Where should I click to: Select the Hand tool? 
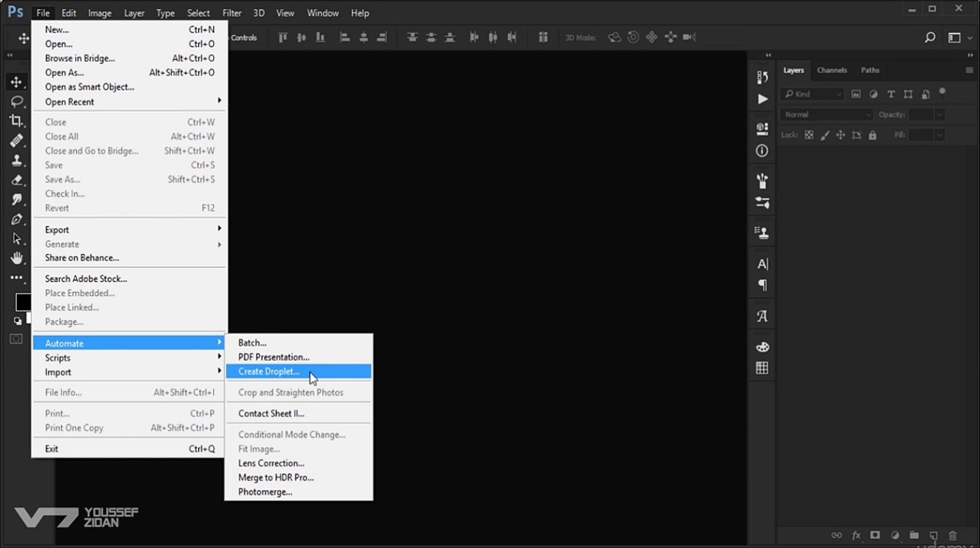(16, 259)
